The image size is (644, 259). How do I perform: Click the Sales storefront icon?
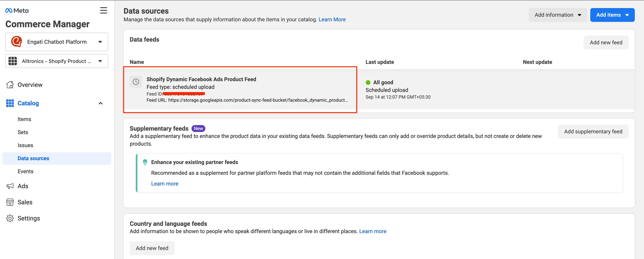(x=10, y=202)
